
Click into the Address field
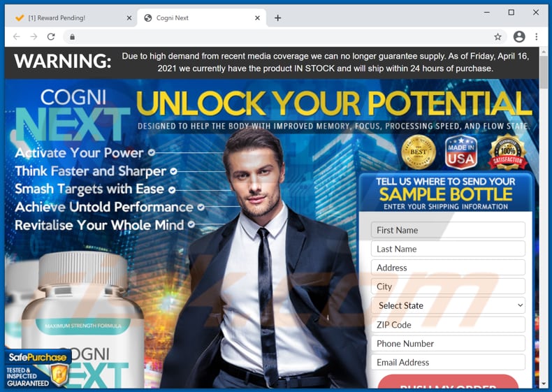click(448, 268)
